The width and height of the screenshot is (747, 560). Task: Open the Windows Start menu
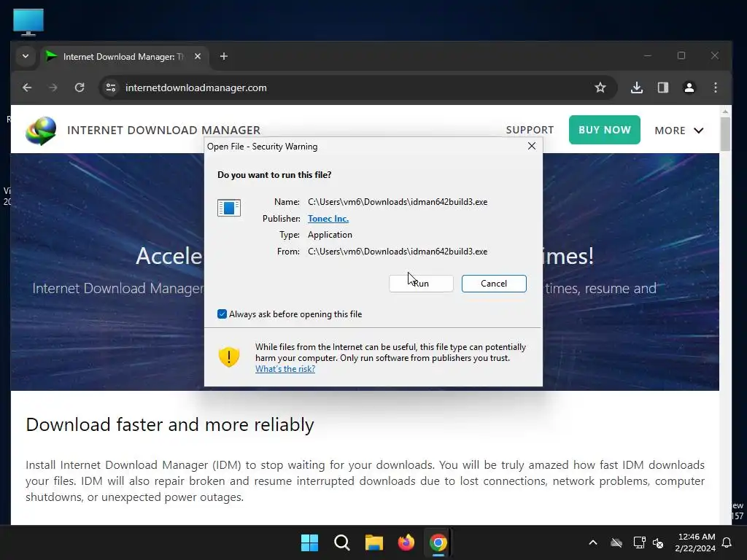(x=309, y=542)
